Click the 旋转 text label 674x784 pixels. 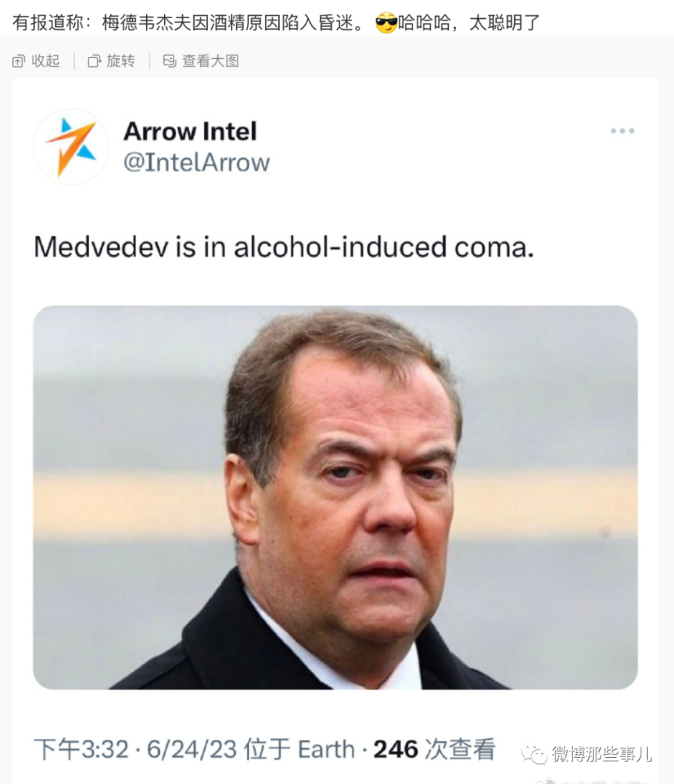(121, 61)
